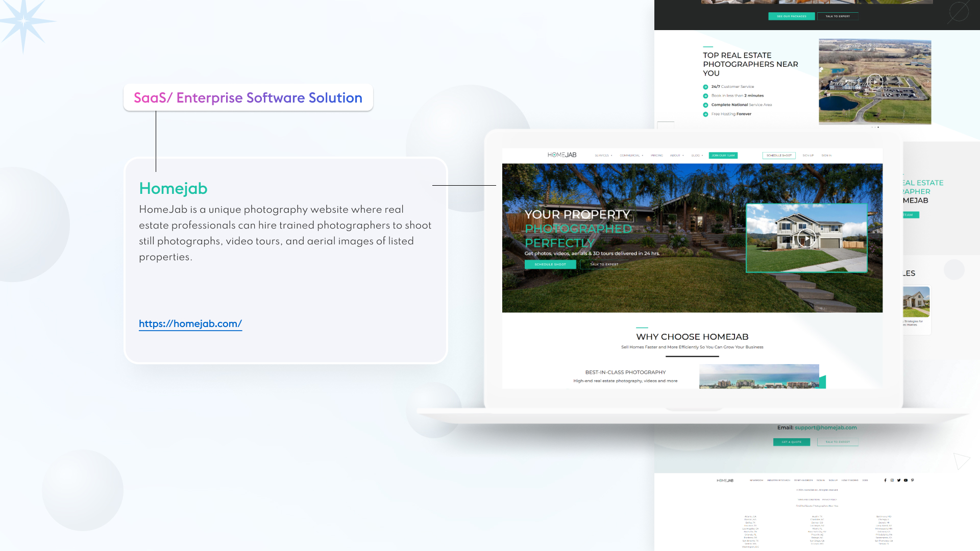Click the blog card house thumbnail

916,302
